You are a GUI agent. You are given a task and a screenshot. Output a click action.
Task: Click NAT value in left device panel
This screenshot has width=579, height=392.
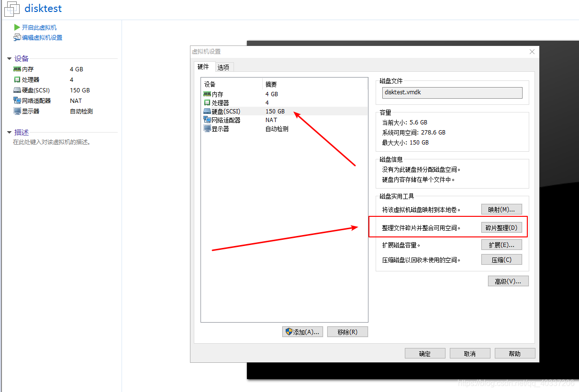(x=76, y=101)
